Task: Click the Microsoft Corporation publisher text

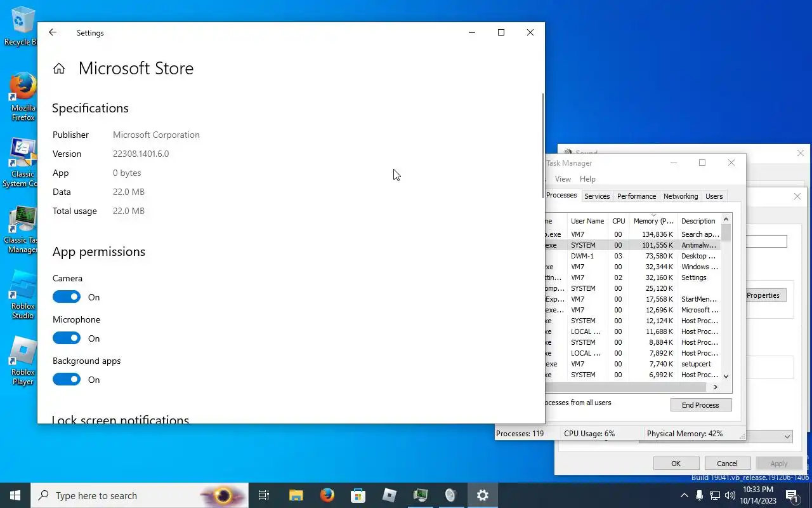Action: point(156,135)
